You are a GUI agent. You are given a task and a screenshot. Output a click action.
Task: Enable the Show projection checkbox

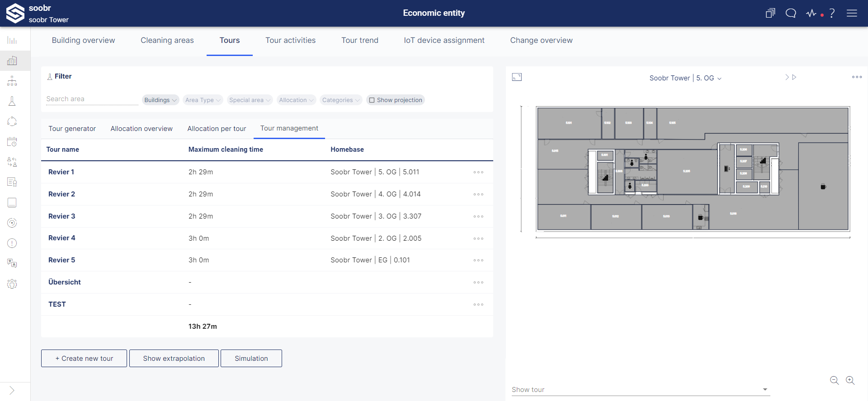coord(372,100)
